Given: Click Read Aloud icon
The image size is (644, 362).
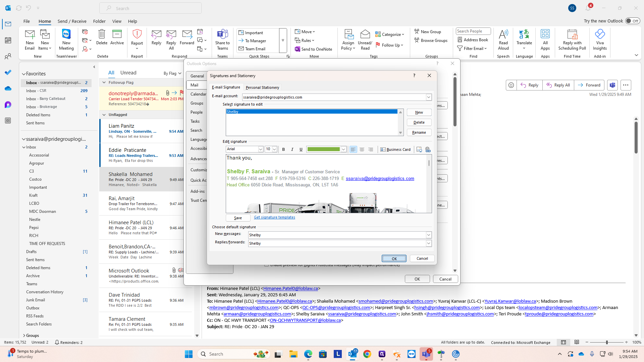Looking at the screenshot, I should [x=503, y=40].
